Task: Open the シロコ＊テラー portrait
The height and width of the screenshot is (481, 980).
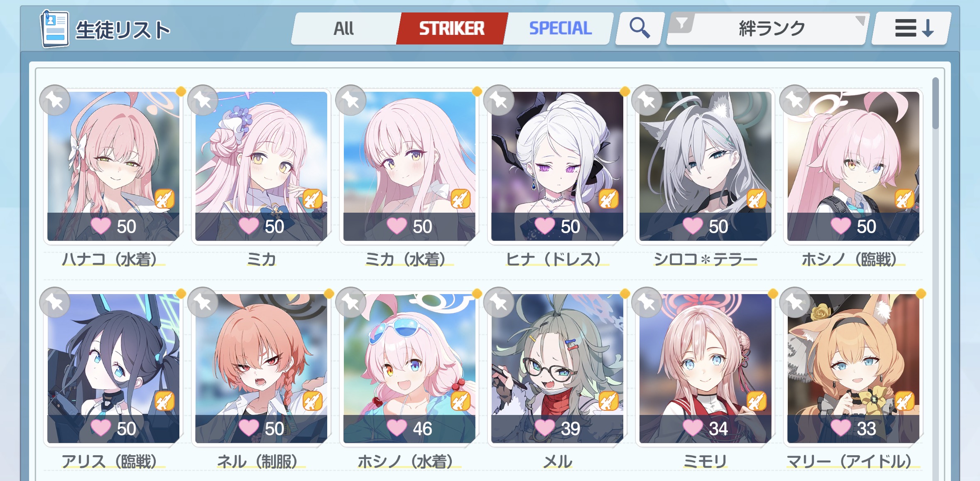Action: pos(705,166)
